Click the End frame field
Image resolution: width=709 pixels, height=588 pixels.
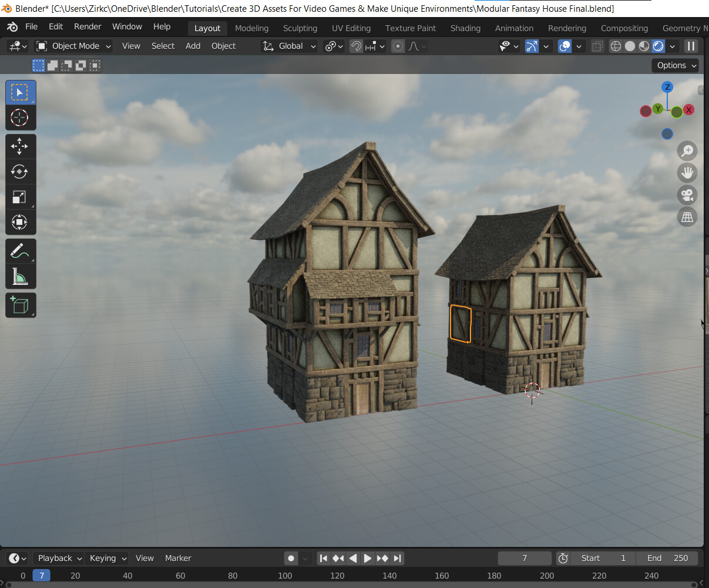point(667,558)
